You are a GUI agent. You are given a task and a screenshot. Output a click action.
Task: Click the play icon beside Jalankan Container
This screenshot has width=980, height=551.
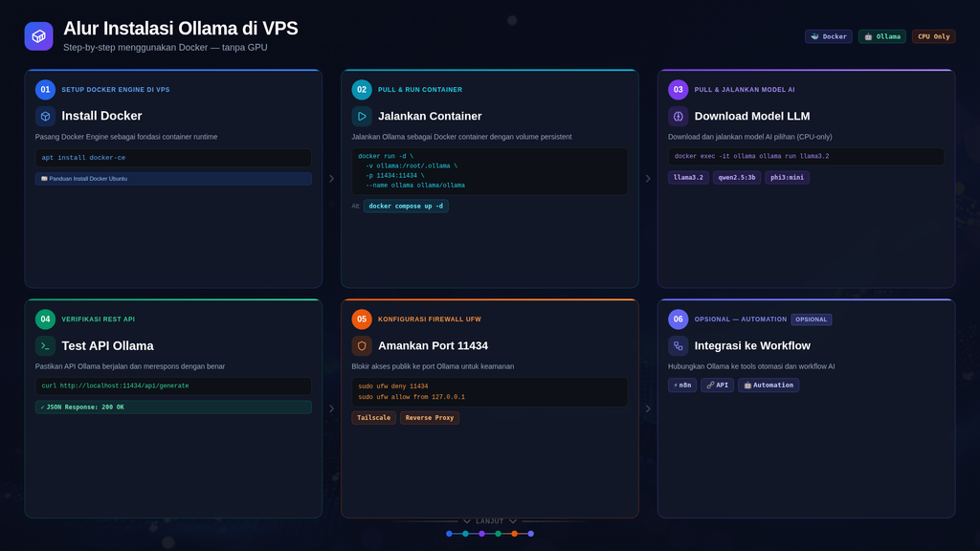[362, 116]
